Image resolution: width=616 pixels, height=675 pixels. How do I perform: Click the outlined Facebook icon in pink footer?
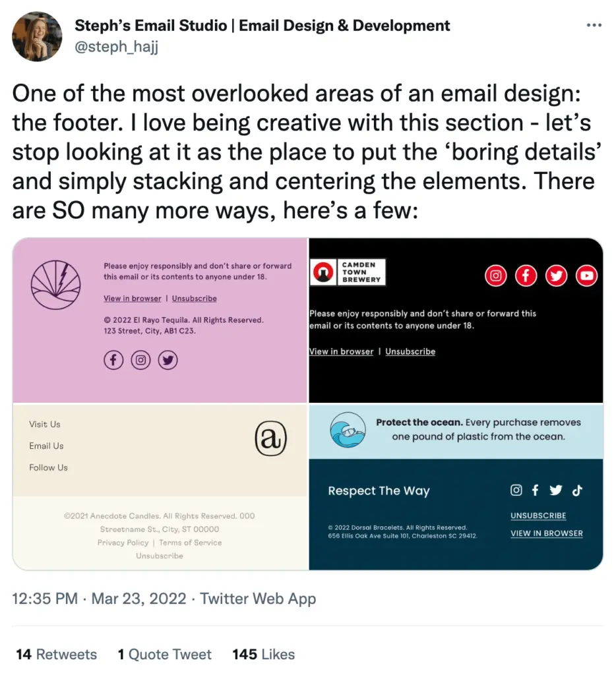tap(113, 360)
